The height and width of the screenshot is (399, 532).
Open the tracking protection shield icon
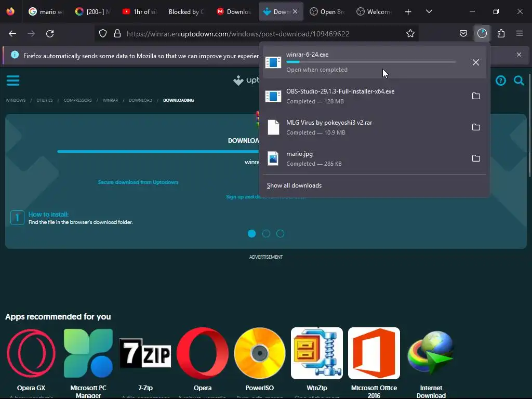coord(103,34)
